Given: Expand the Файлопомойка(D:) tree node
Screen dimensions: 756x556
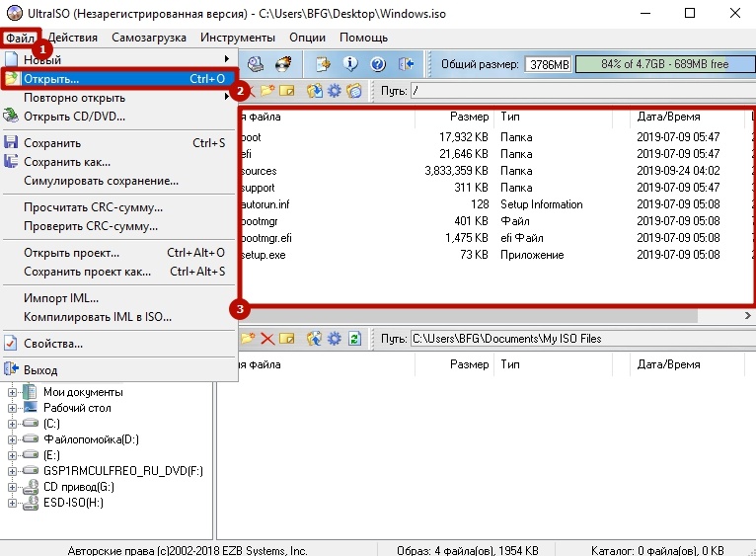Looking at the screenshot, I should pyautogui.click(x=13, y=439).
